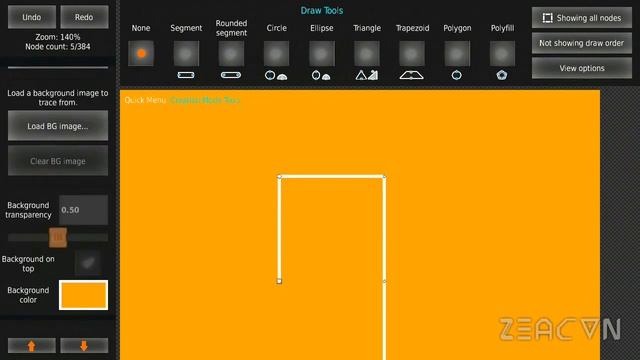Click the Background transparency slider handle
Viewport: 640px width, 360px height.
click(58, 237)
